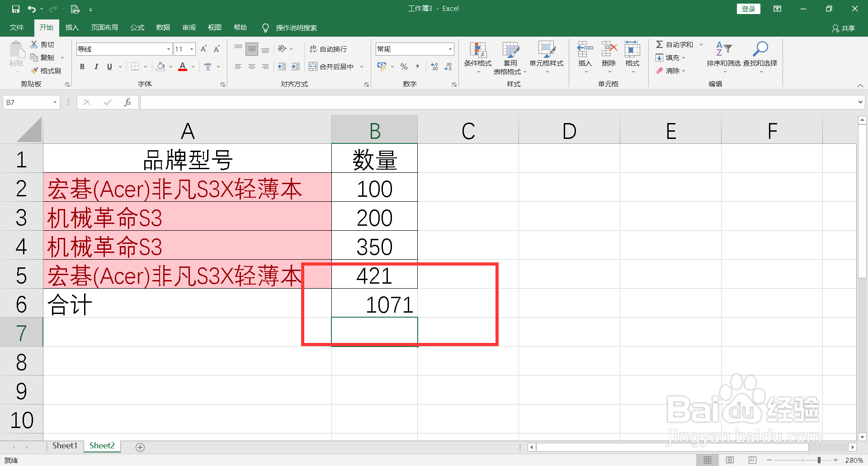The image size is (868, 466).
Task: Open the font name dropdown
Action: [x=168, y=48]
